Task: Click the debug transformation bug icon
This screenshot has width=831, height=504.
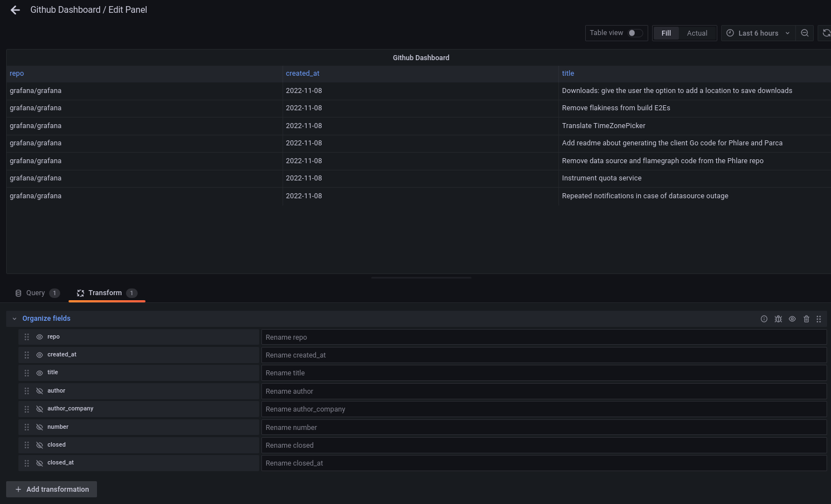Action: [x=778, y=319]
